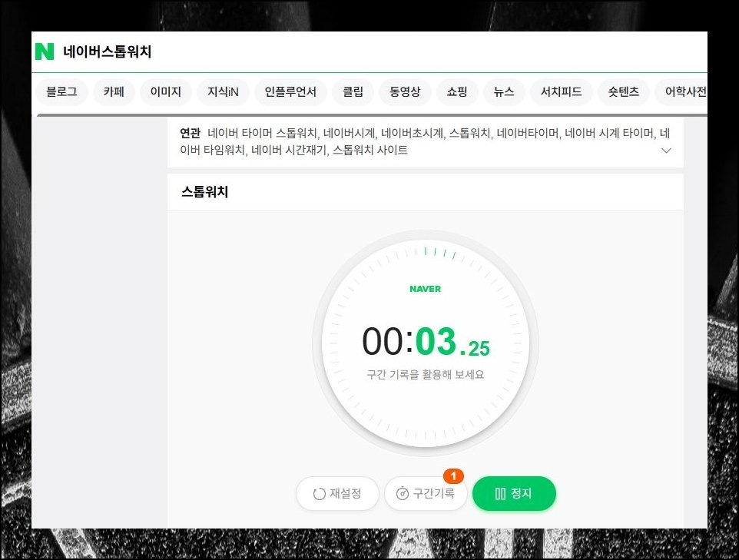Click related search 네이버 시계 타이머
The image size is (739, 560).
[609, 134]
